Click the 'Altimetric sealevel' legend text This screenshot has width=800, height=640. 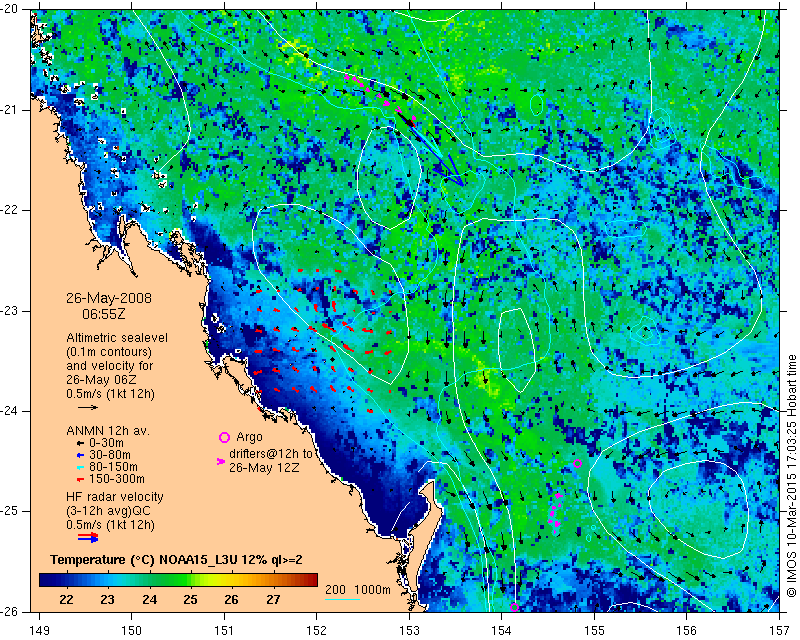click(117, 338)
